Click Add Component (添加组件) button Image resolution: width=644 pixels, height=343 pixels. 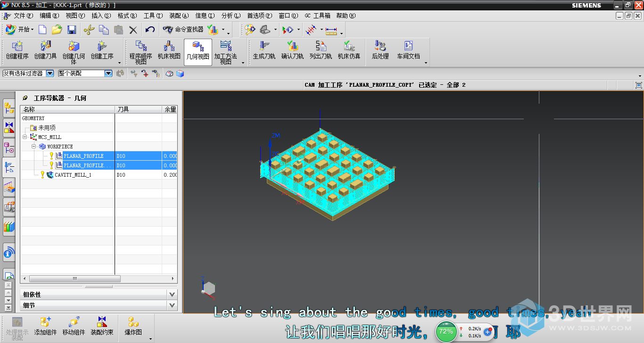[x=45, y=326]
